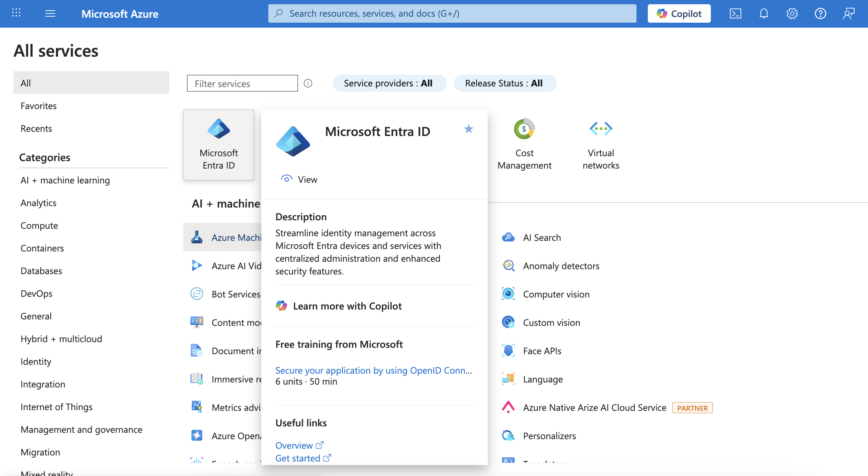This screenshot has height=476, width=868.
Task: Open the Overview useful link
Action: [294, 445]
